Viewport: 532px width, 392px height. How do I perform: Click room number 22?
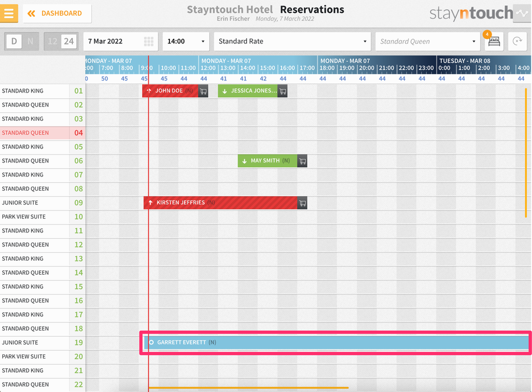[79, 384]
